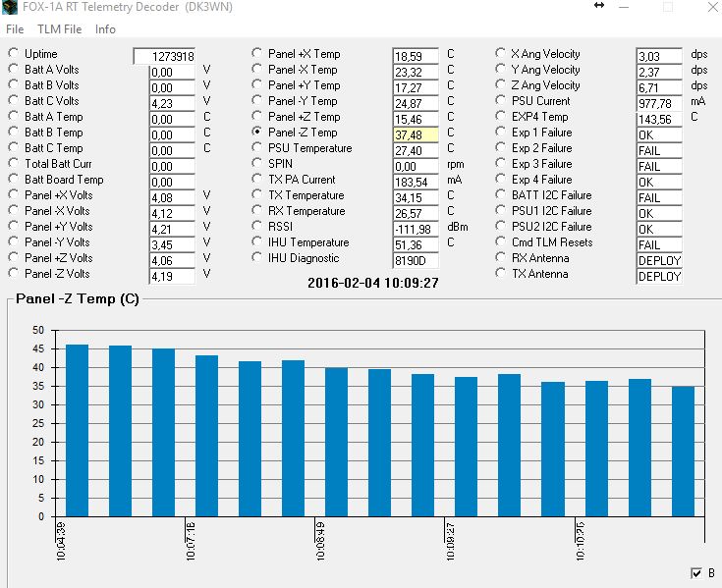The height and width of the screenshot is (588, 722).
Task: Select the Batt A Volts radio button
Action: tap(14, 69)
